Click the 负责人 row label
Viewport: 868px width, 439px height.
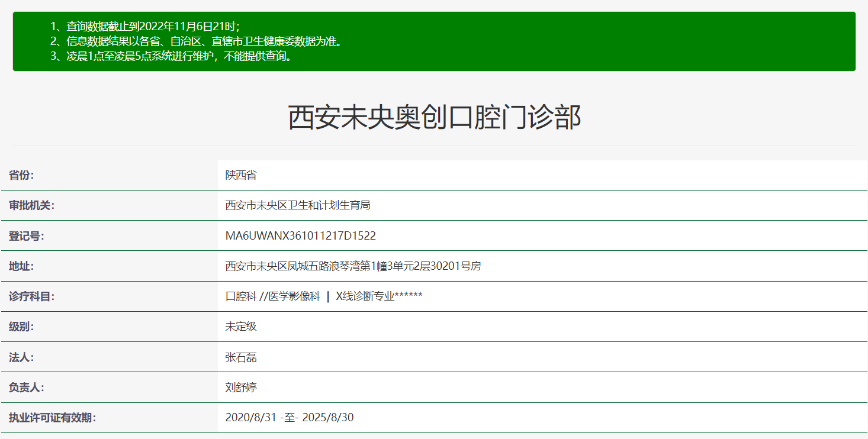pos(27,388)
